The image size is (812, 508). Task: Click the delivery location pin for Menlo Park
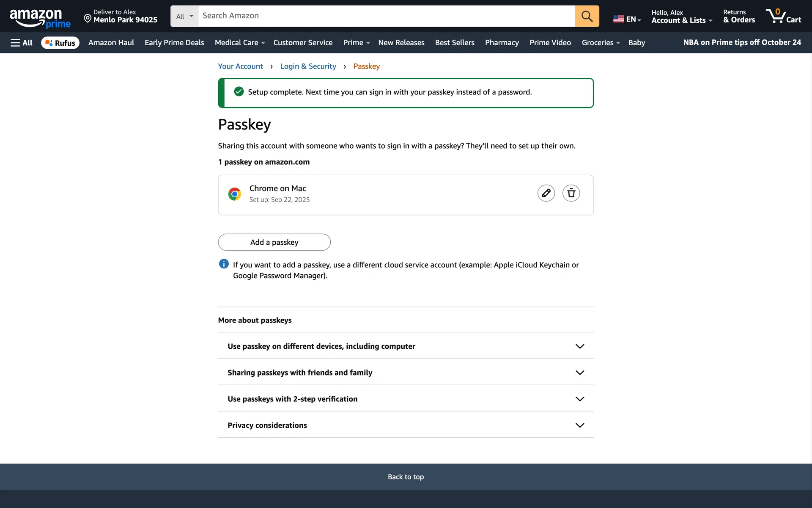[88, 18]
